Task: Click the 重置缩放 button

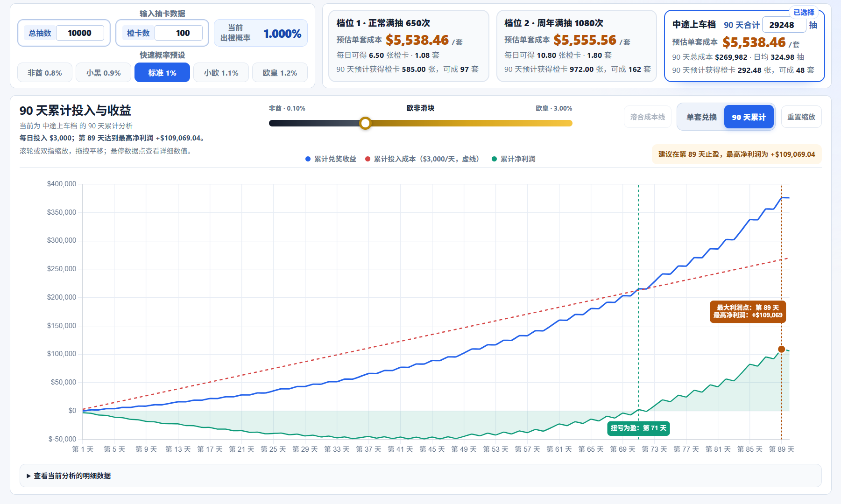Action: coord(801,117)
